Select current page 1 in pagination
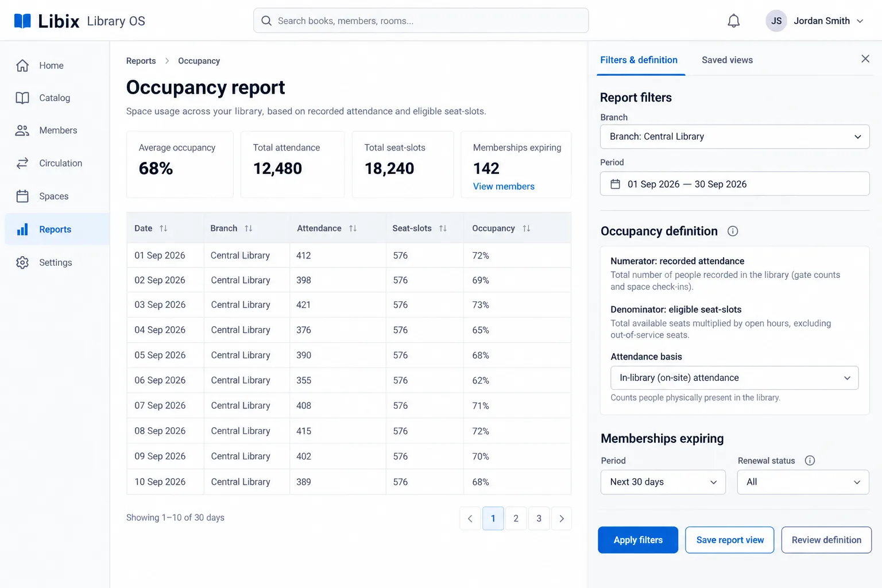 tap(493, 519)
